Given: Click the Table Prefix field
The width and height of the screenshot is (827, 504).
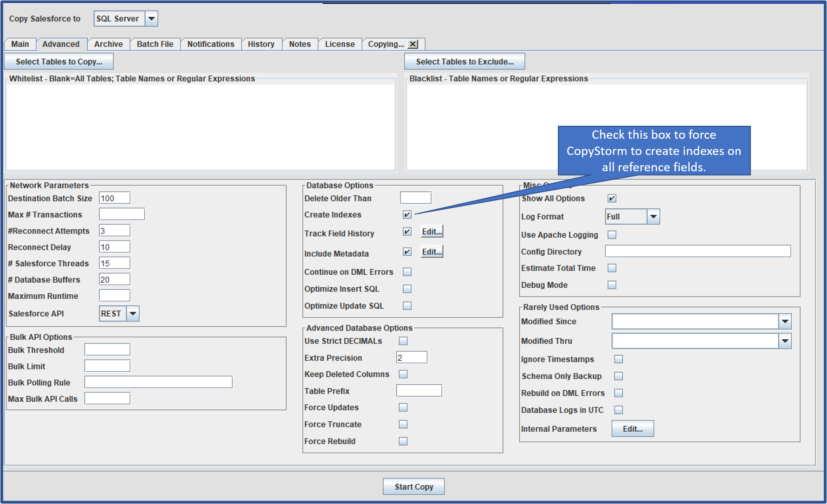Looking at the screenshot, I should [419, 391].
